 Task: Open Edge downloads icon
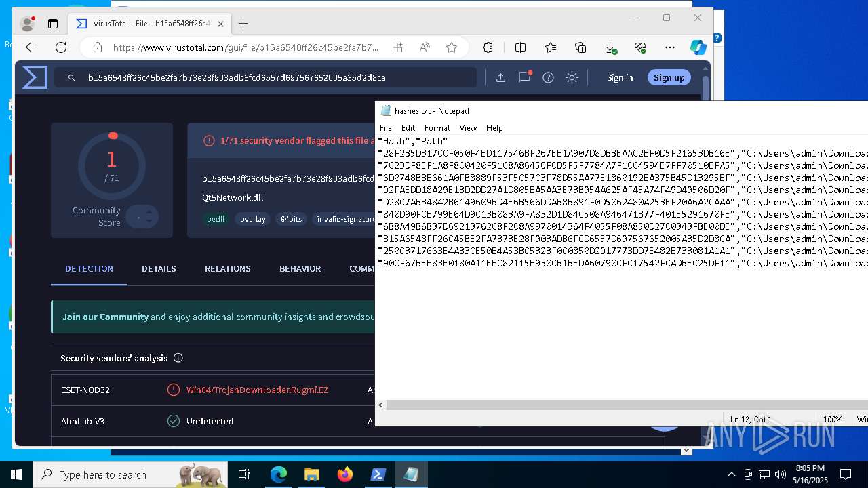(x=611, y=48)
